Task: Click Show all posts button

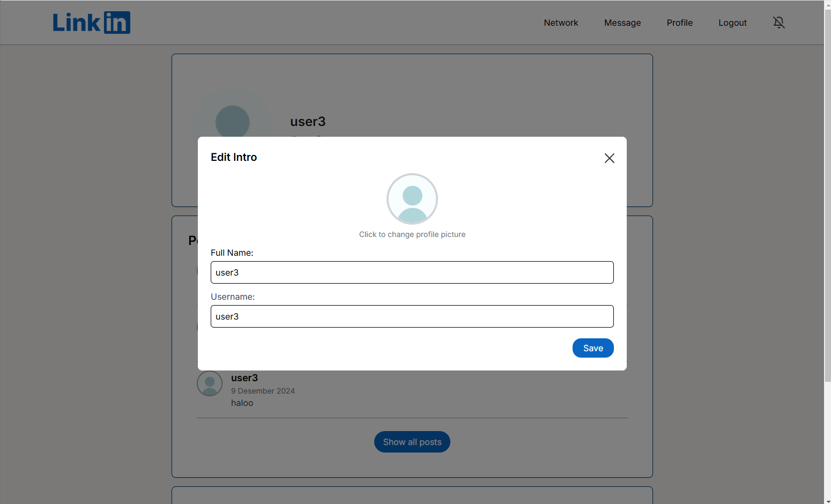Action: click(x=412, y=442)
